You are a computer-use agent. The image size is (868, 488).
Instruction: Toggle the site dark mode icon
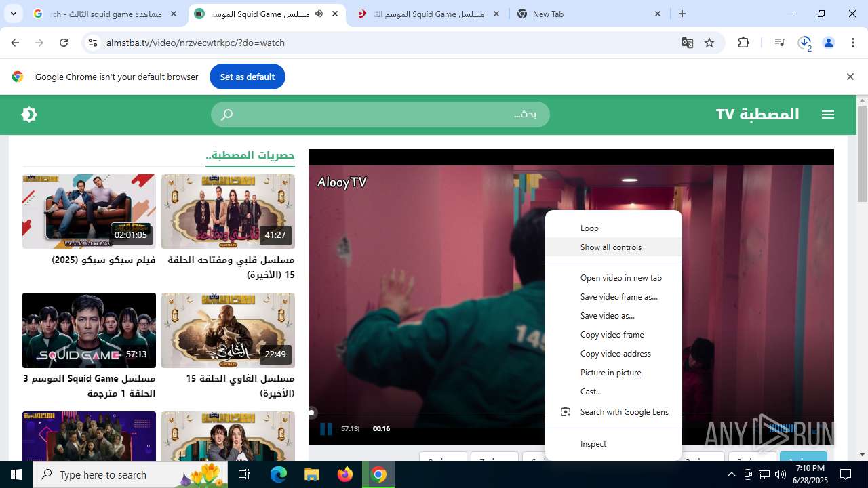29,115
